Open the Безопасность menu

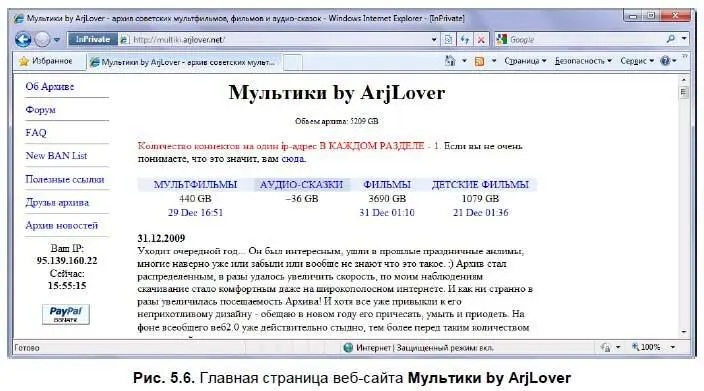tap(583, 61)
